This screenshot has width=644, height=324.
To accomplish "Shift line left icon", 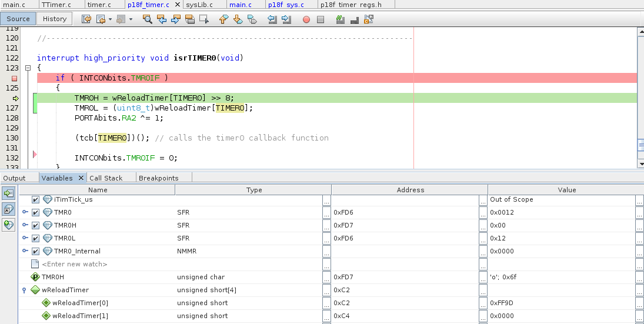I will (x=272, y=19).
